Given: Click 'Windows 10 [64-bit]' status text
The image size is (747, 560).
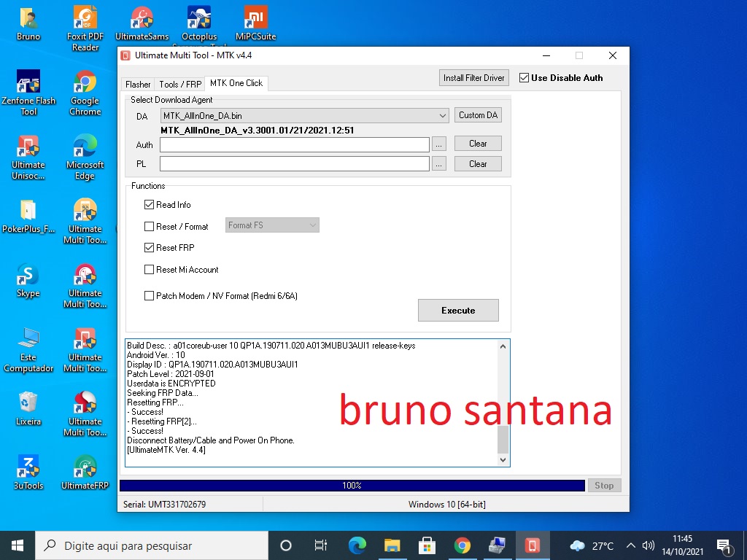Looking at the screenshot, I should click(447, 505).
